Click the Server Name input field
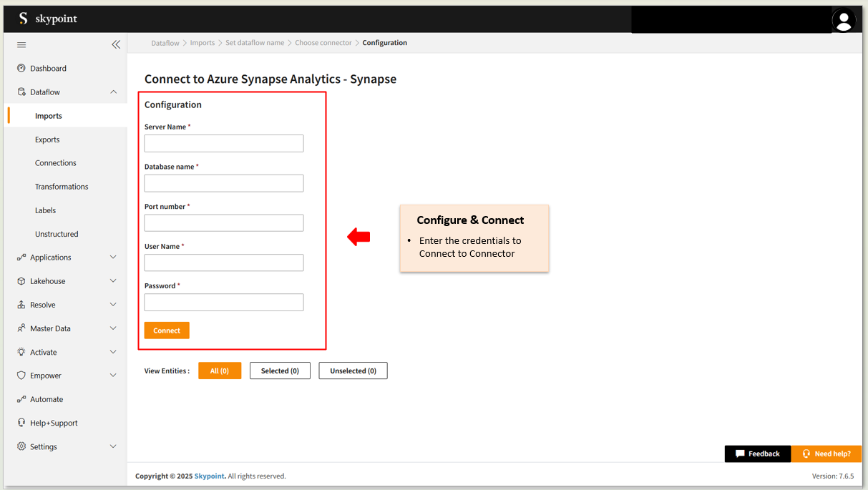Screen dimensions: 868x490 coord(224,144)
